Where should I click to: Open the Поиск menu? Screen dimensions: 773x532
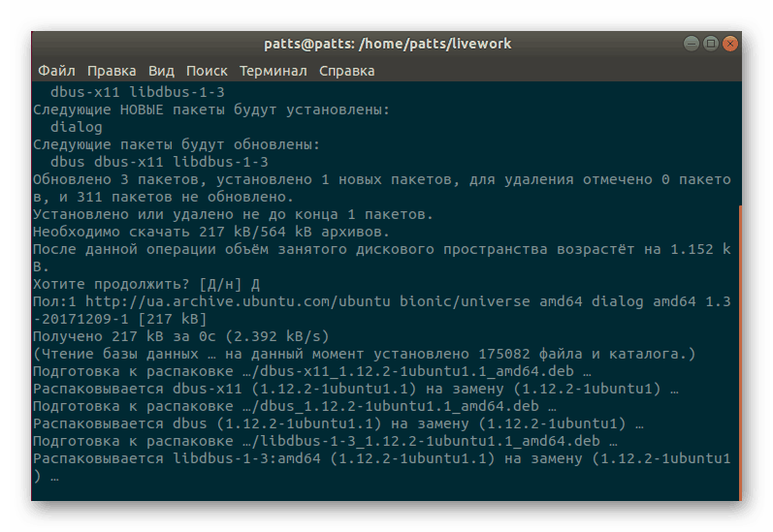(207, 71)
